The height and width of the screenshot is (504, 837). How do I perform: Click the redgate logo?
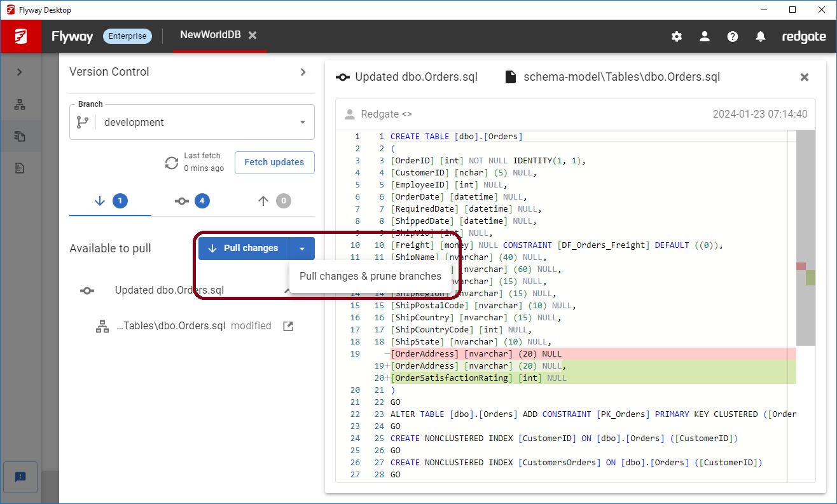click(x=803, y=36)
